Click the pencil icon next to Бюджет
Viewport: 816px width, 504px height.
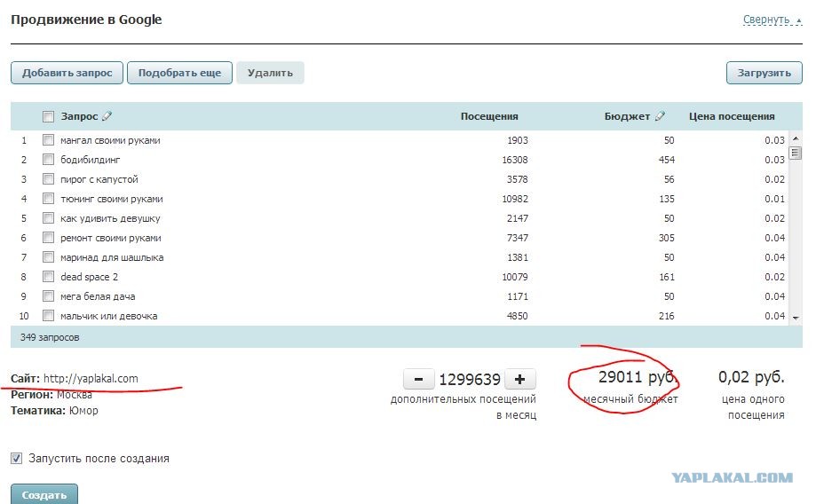coord(660,116)
